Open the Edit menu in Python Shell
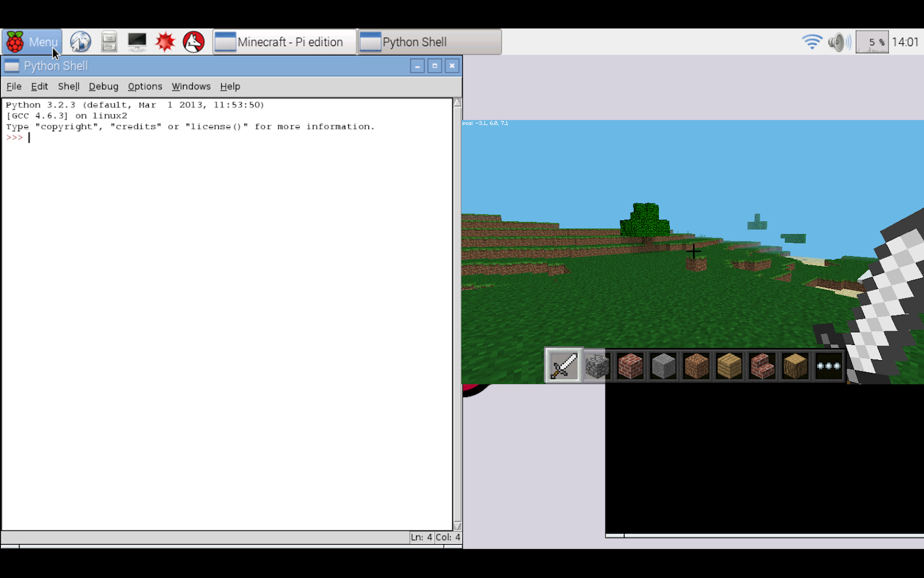This screenshot has height=578, width=924. pyautogui.click(x=39, y=86)
